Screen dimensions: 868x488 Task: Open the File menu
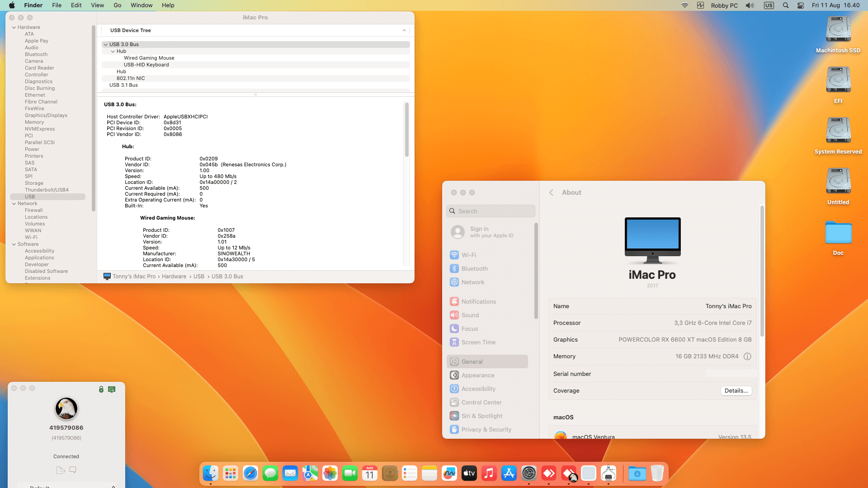pos(57,5)
